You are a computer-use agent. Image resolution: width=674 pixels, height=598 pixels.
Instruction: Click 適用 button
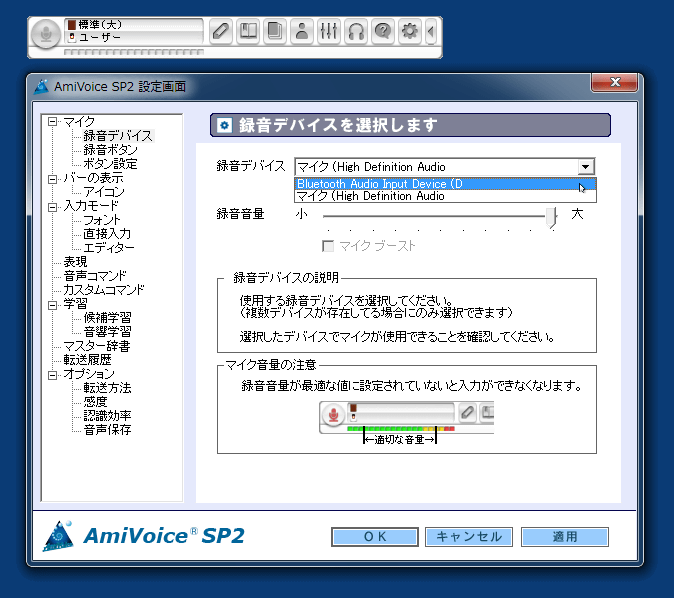click(565, 537)
